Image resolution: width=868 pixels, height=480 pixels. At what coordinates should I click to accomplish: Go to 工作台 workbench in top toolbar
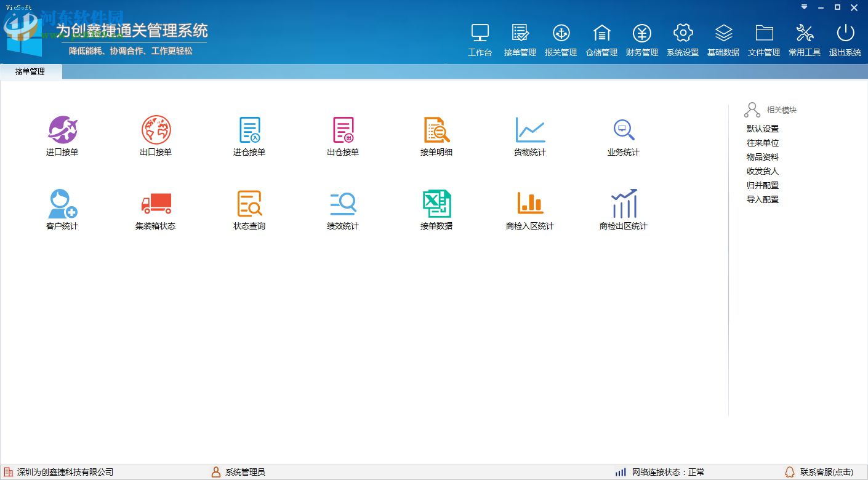click(480, 39)
